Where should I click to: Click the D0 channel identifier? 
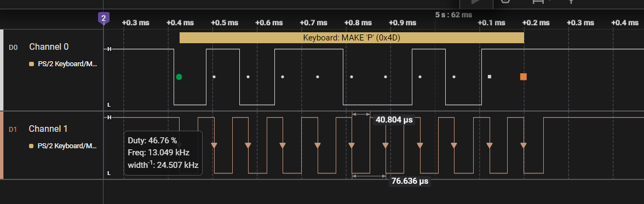coord(13,48)
